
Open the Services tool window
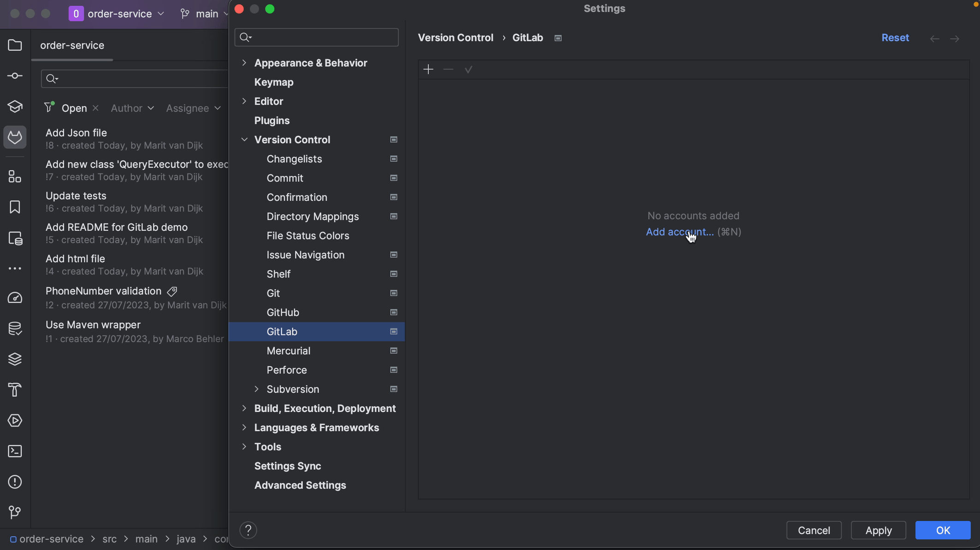pyautogui.click(x=15, y=360)
